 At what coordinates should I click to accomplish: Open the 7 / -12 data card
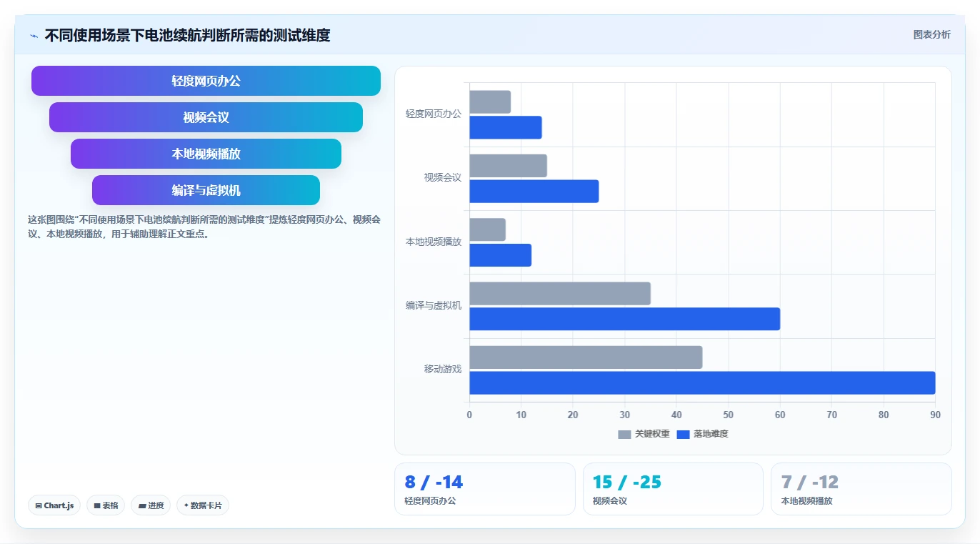(x=861, y=489)
